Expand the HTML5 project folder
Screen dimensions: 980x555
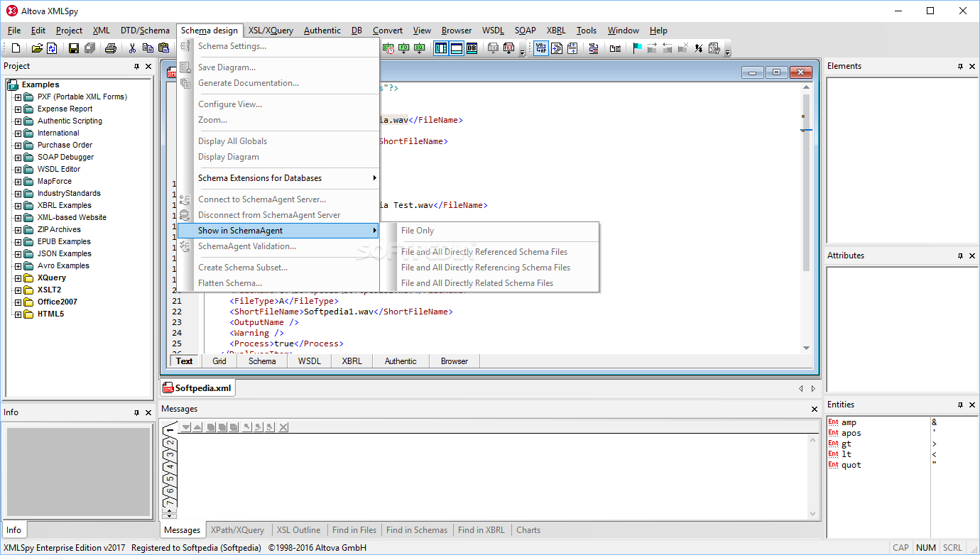(18, 314)
